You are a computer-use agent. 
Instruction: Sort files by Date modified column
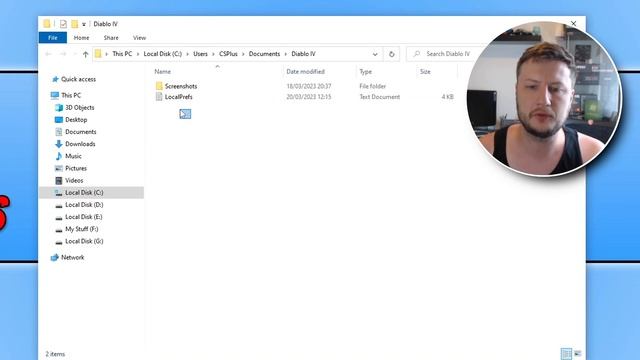pos(305,71)
